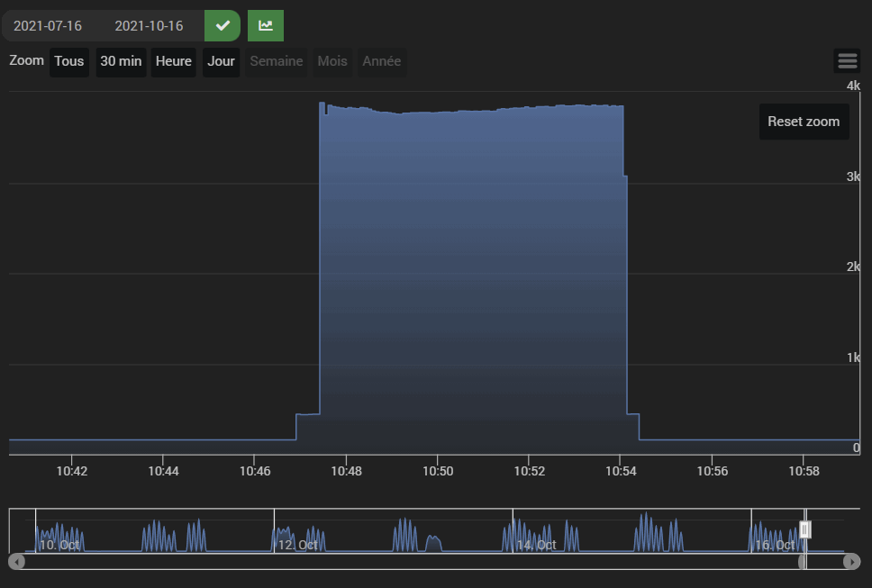Click the 10:46 x-axis time label
The image size is (872, 588).
[255, 471]
